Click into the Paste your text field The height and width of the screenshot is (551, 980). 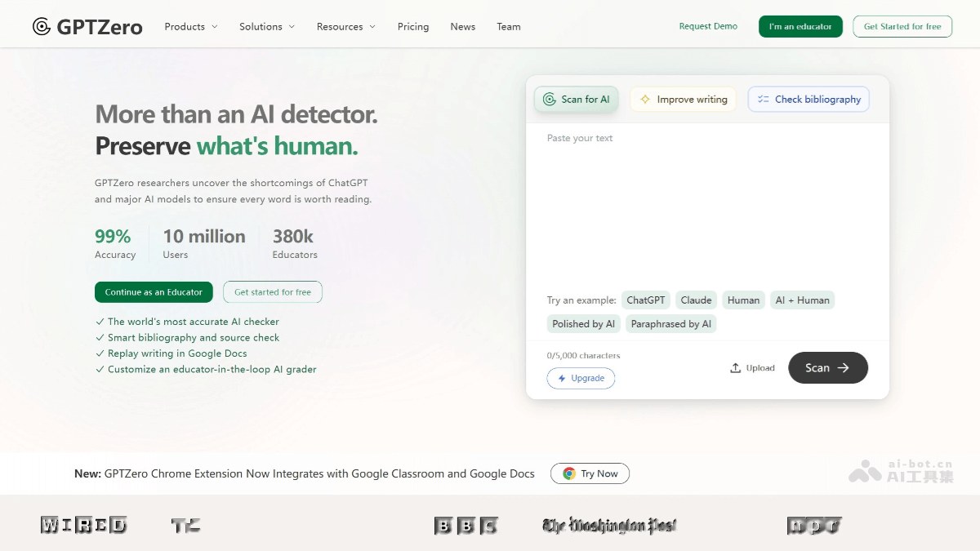706,204
